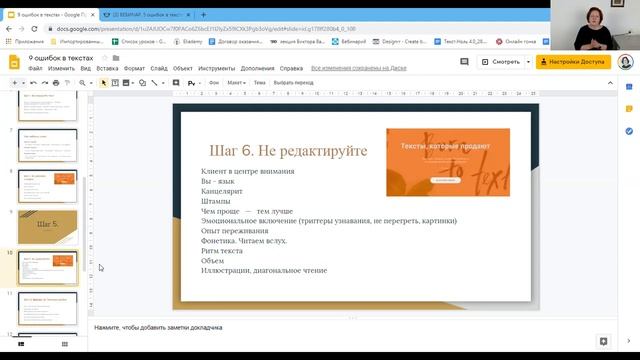Click the slide title 'Шаг 6. Не редактируйте'

[288, 151]
